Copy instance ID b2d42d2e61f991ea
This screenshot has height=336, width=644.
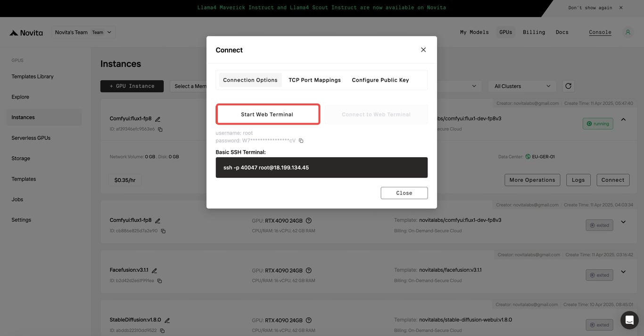159,281
